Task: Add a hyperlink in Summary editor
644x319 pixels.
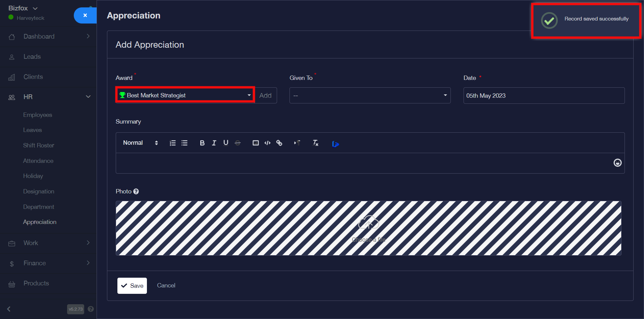Action: pos(279,143)
